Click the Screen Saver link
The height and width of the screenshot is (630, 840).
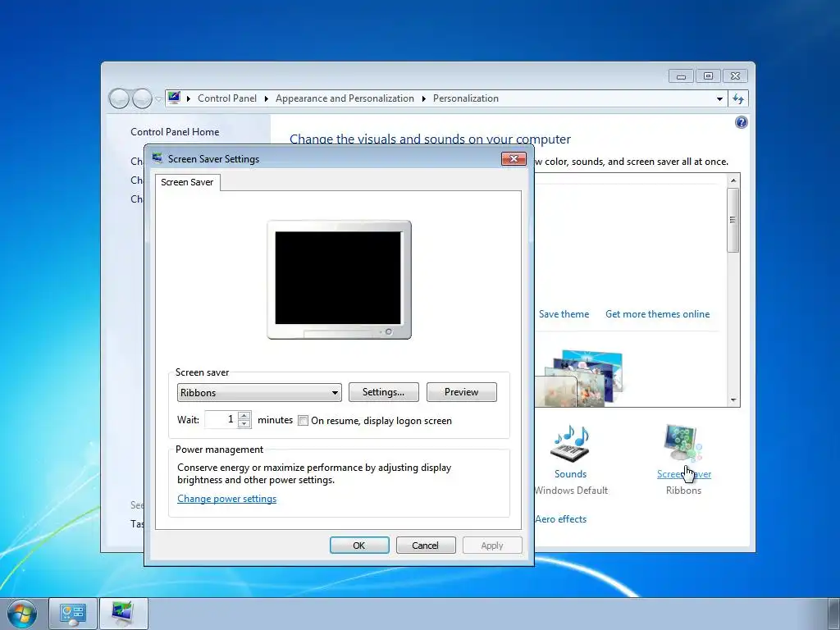684,474
